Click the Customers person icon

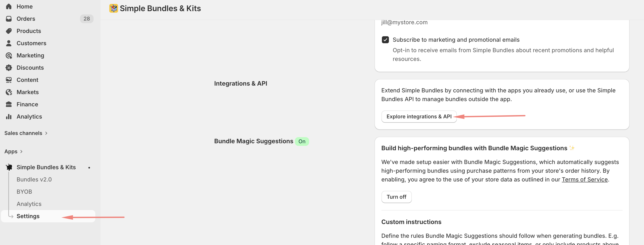(9, 43)
